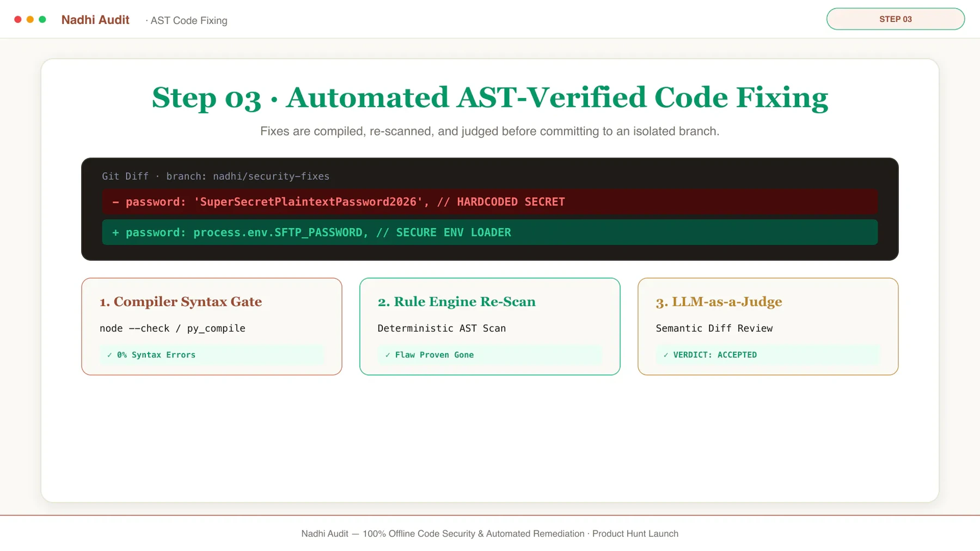Click the 'Flaw Proven Gone' status badge
The width and height of the screenshot is (980, 551).
pyautogui.click(x=490, y=354)
